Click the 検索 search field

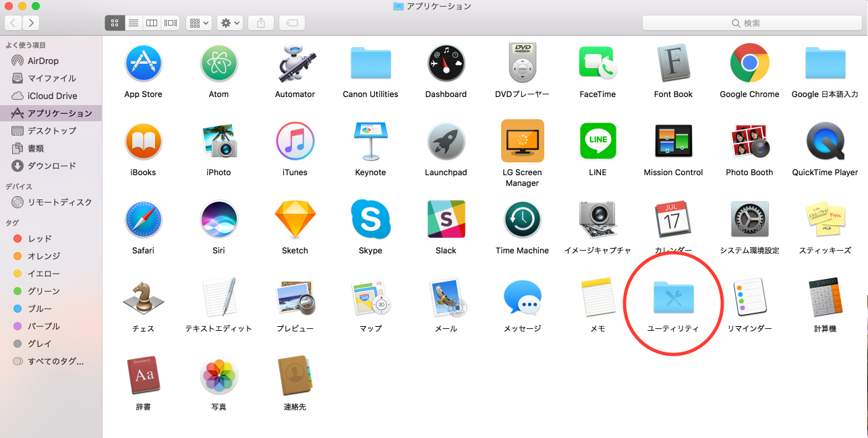coord(752,23)
